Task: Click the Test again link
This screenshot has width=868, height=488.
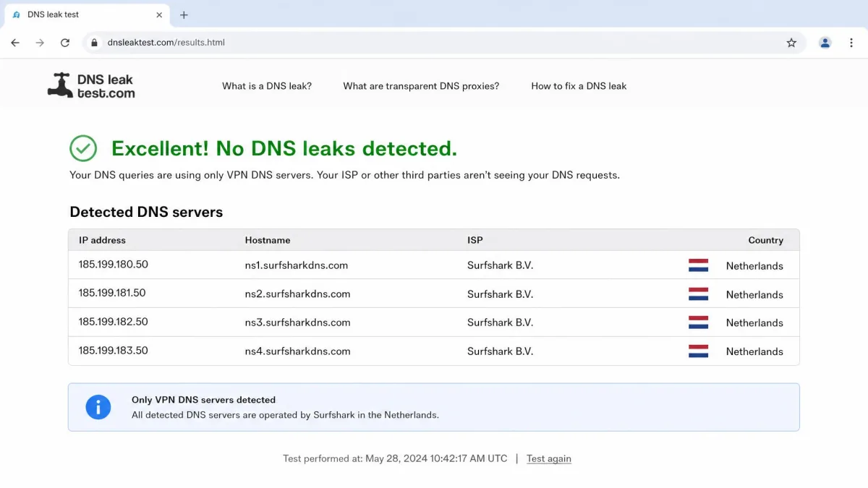Action: coord(549,458)
